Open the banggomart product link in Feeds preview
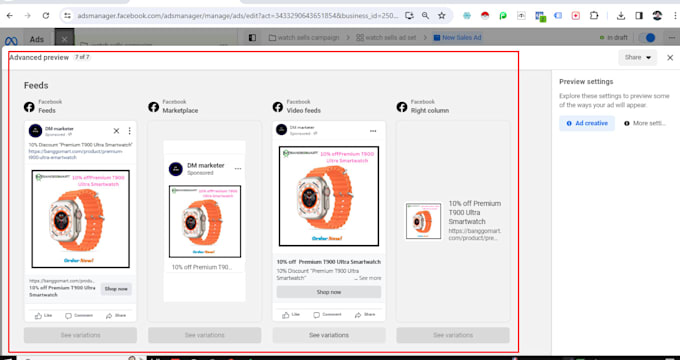The width and height of the screenshot is (680, 360). coord(76,154)
